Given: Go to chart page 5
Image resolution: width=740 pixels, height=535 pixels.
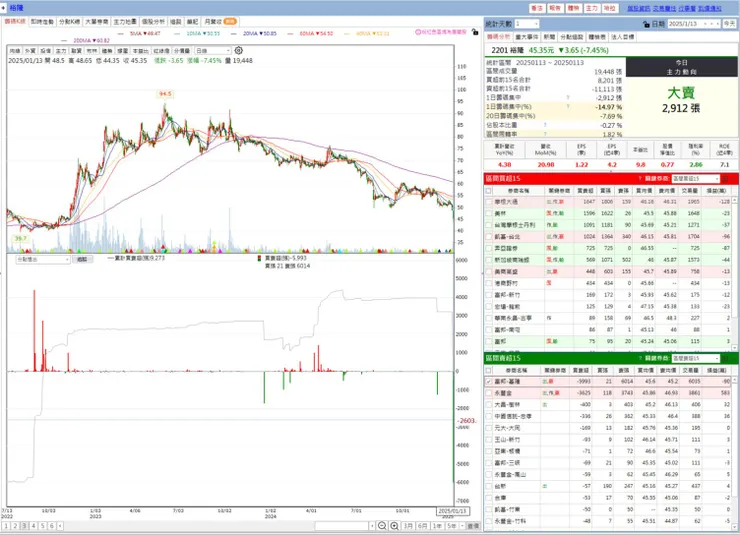Looking at the screenshot, I should [42, 526].
